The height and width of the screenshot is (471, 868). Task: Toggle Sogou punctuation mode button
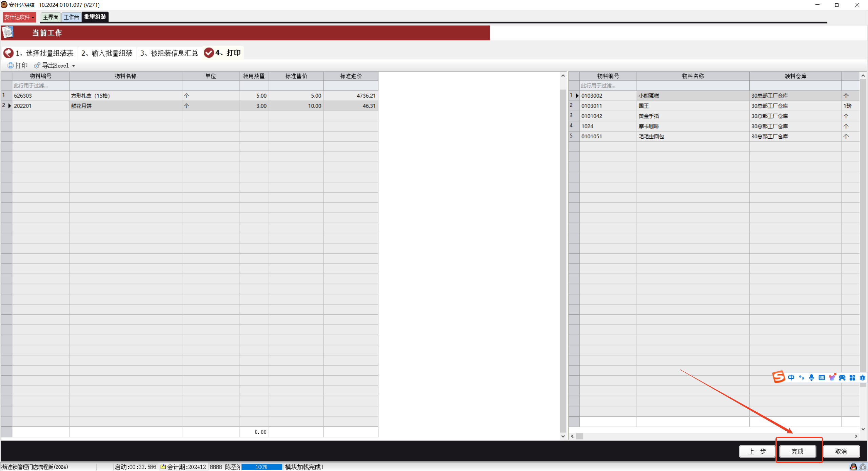pyautogui.click(x=801, y=377)
